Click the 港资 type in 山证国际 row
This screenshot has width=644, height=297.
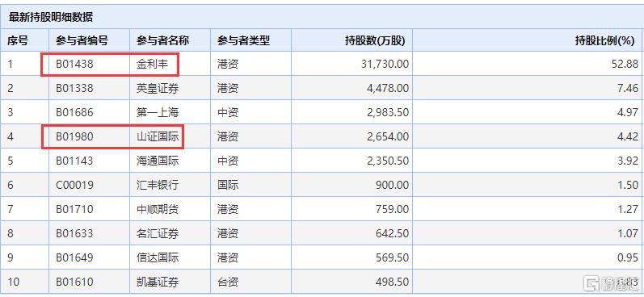[228, 136]
